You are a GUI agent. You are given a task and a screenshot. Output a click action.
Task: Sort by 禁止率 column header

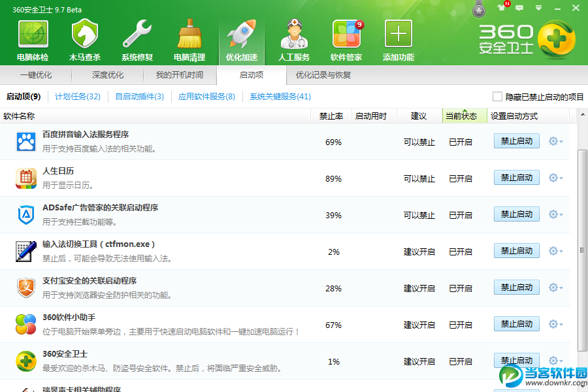point(331,116)
